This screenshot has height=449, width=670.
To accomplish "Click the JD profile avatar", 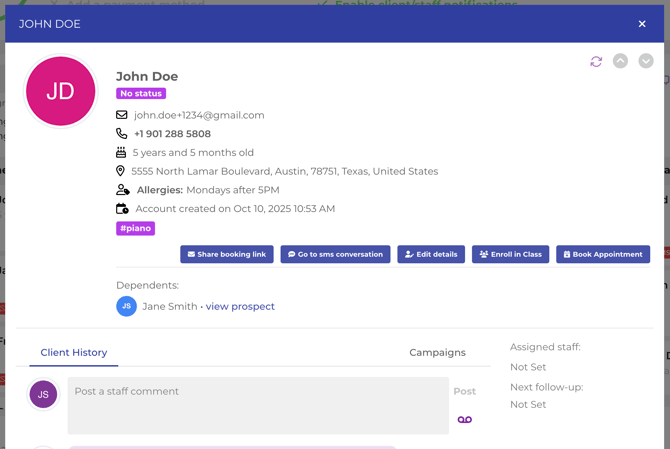I will click(x=61, y=91).
